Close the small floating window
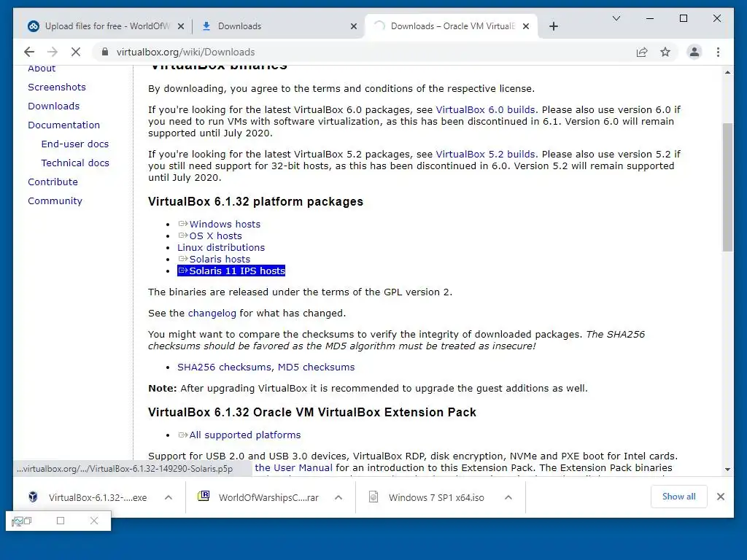The height and width of the screenshot is (560, 747). tap(94, 521)
